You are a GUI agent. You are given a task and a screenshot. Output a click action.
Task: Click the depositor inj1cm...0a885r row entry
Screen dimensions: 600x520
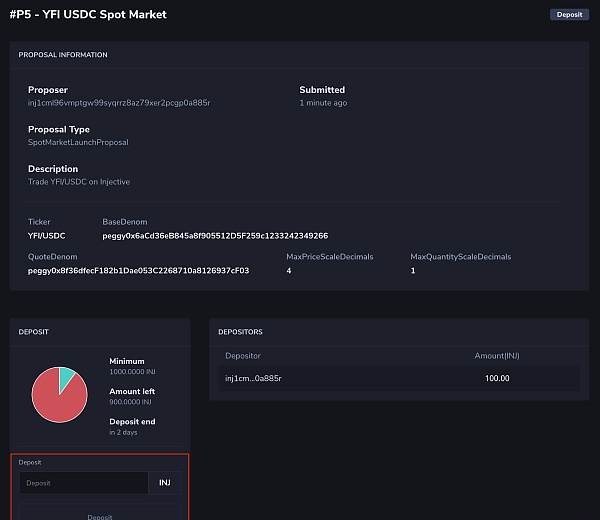click(253, 378)
